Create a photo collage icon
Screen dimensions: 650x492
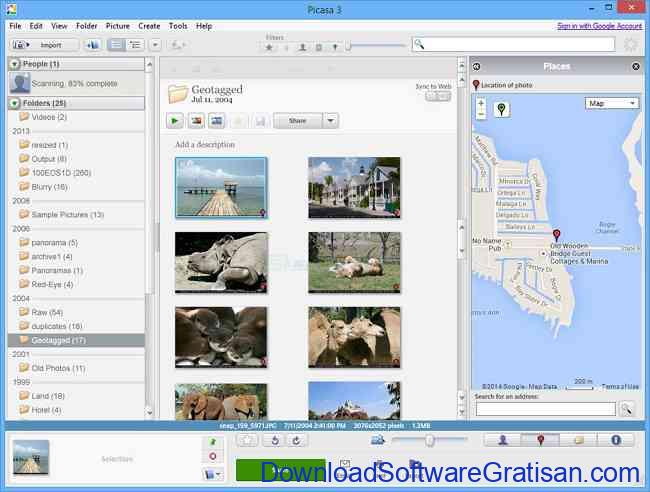196,121
